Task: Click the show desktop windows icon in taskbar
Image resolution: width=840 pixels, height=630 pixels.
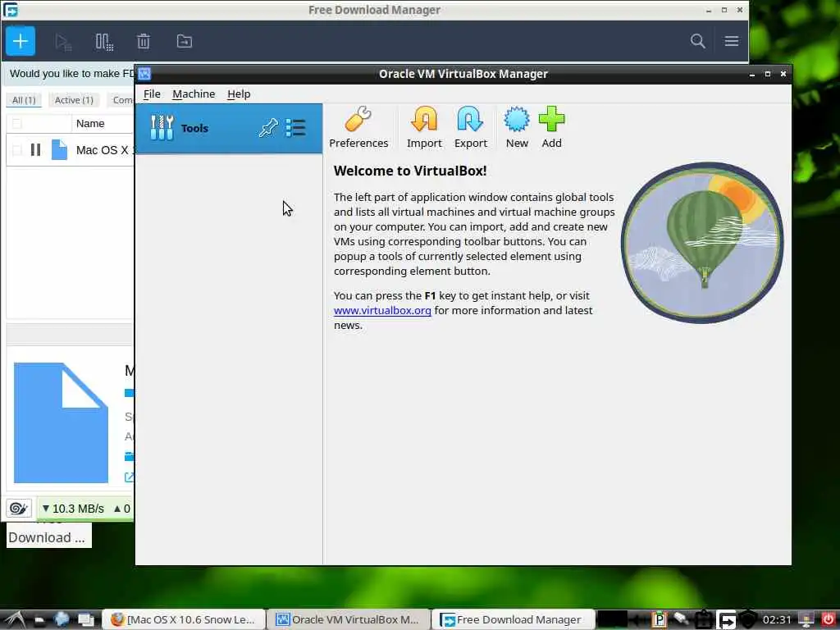Action: tap(85, 620)
